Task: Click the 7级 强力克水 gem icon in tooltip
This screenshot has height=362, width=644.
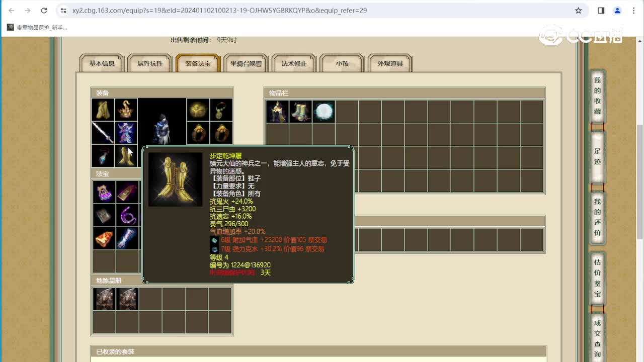Action: 214,249
